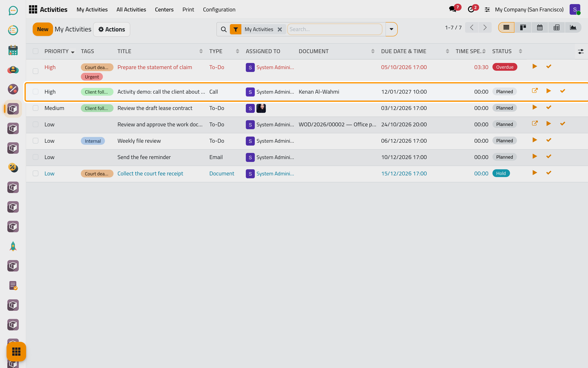Image resolution: width=588 pixels, height=368 pixels.
Task: Open the Actions button
Action: (x=111, y=29)
